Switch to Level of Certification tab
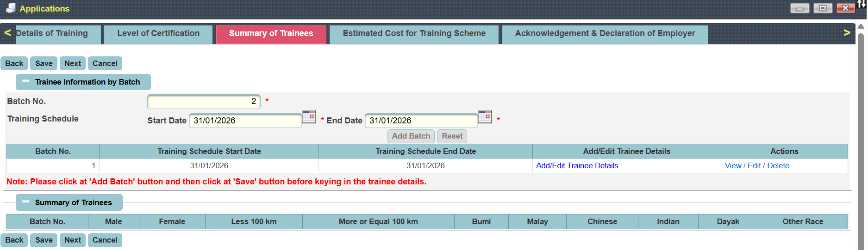 pyautogui.click(x=158, y=34)
